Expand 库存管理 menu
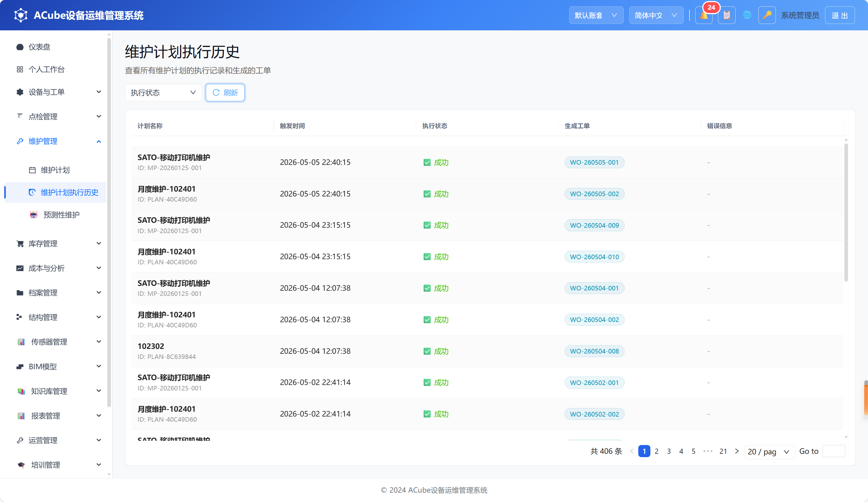The image size is (868, 502). coord(55,244)
